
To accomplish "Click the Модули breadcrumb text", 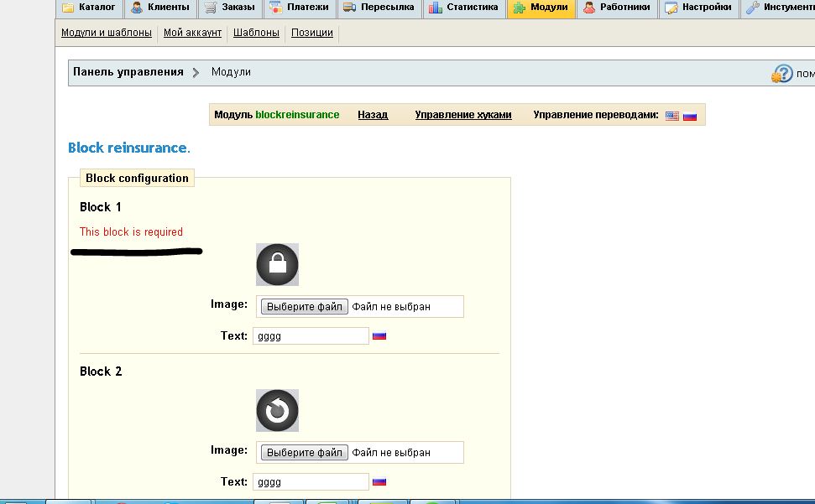I will [231, 72].
